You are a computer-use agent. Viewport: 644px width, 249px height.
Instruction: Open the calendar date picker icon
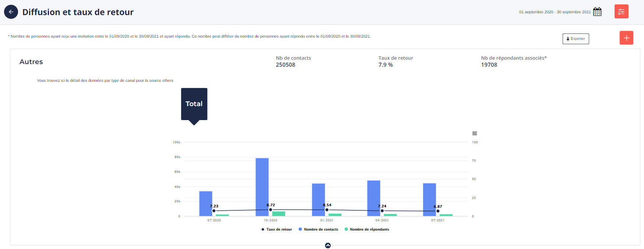(597, 12)
